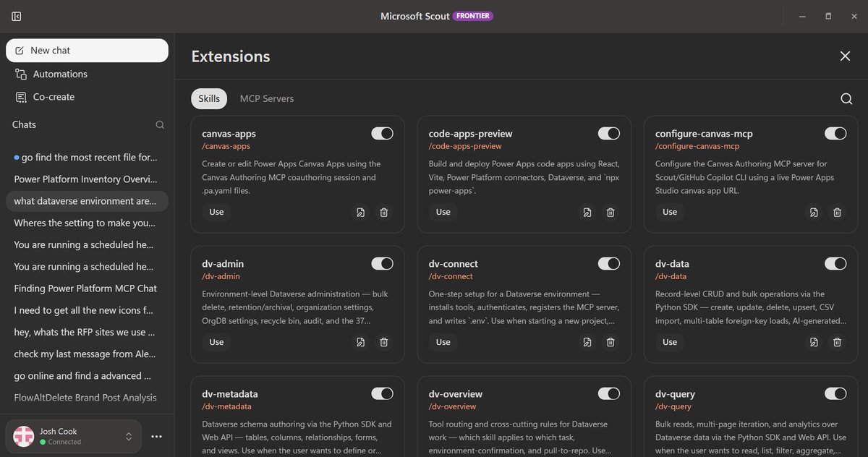Click the Co-create icon in the sidebar

21,97
